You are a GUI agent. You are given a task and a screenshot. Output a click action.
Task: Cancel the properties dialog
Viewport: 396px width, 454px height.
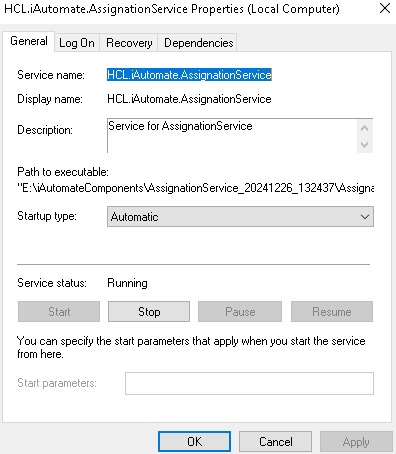tap(276, 442)
